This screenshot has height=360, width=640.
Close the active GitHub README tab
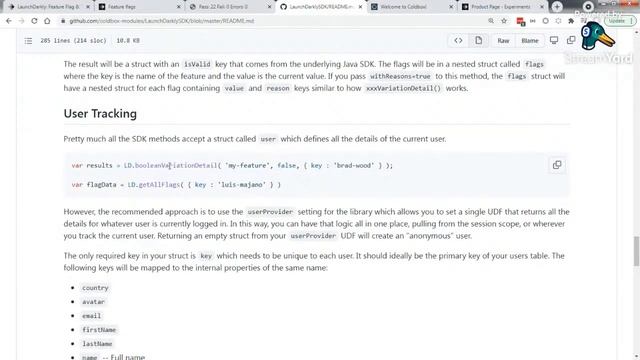360,7
